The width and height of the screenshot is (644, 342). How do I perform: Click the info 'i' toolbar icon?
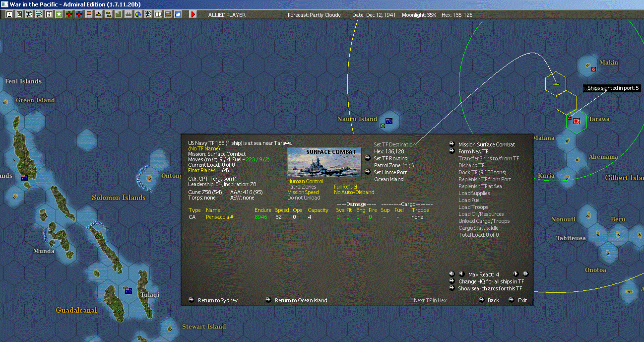pyautogui.click(x=49, y=14)
